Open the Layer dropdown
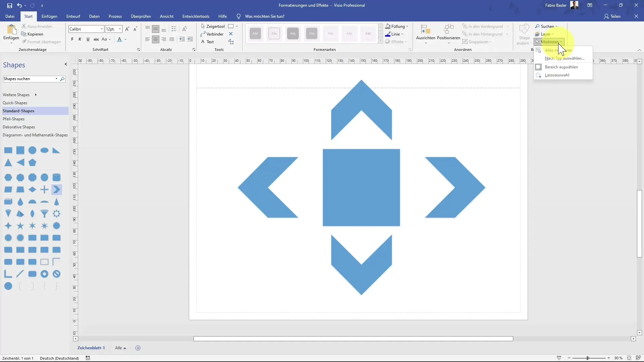Screen dimensions: 644x362 544,34
